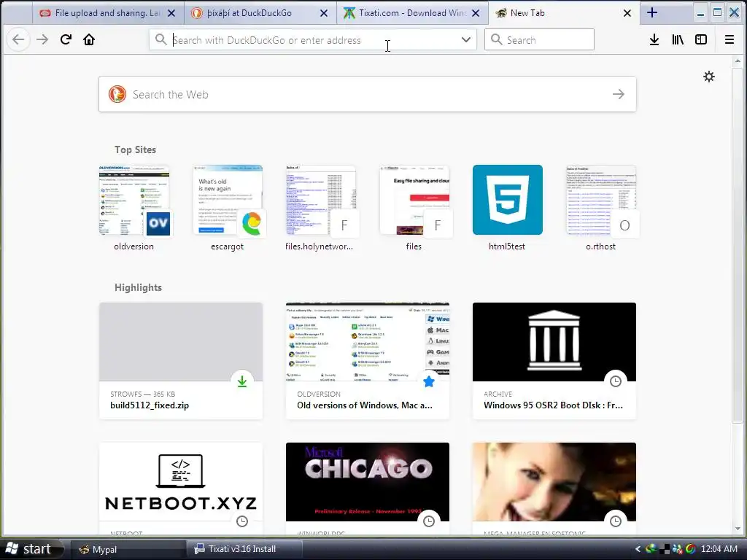Close the File upload and sharing tab

pyautogui.click(x=171, y=13)
